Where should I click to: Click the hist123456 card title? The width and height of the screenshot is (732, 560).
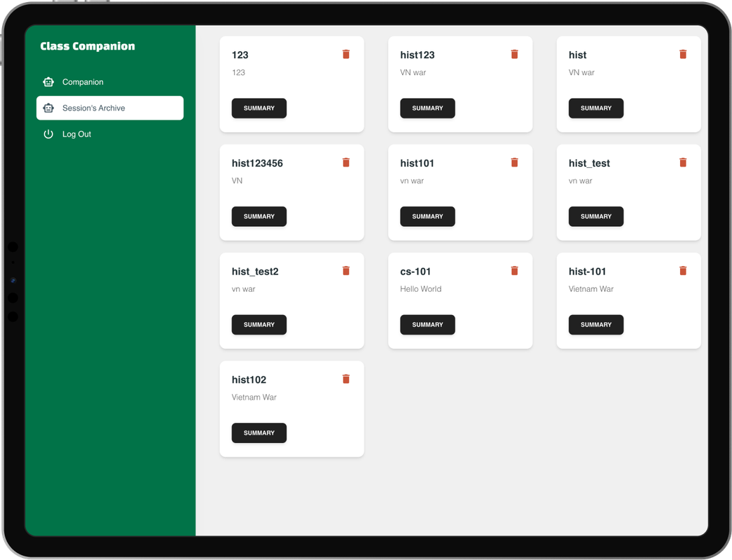[257, 163]
